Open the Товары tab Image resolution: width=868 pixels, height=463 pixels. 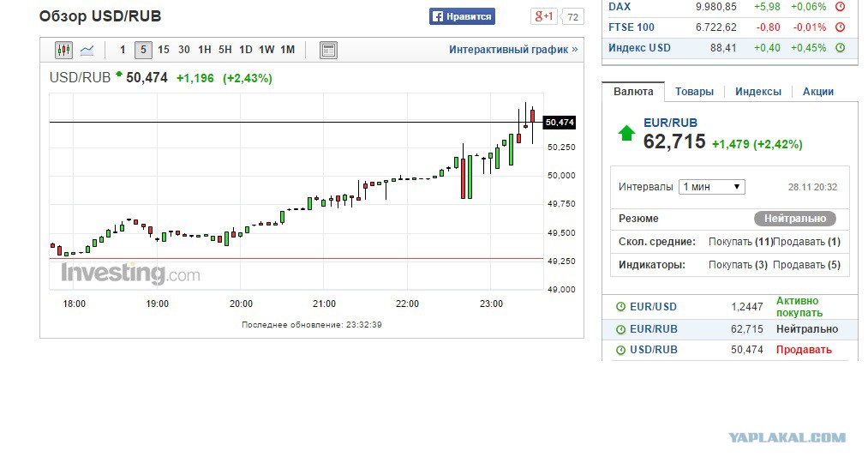[x=694, y=92]
